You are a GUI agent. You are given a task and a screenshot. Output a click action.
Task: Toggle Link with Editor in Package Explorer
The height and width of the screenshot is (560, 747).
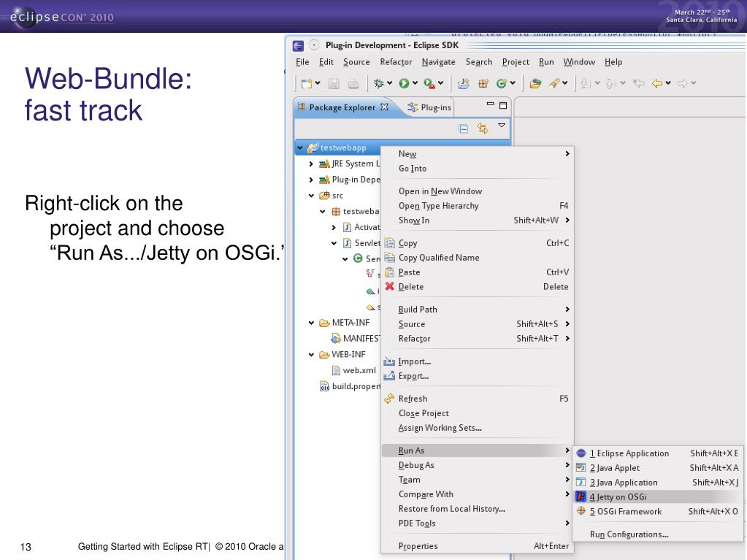coord(483,129)
